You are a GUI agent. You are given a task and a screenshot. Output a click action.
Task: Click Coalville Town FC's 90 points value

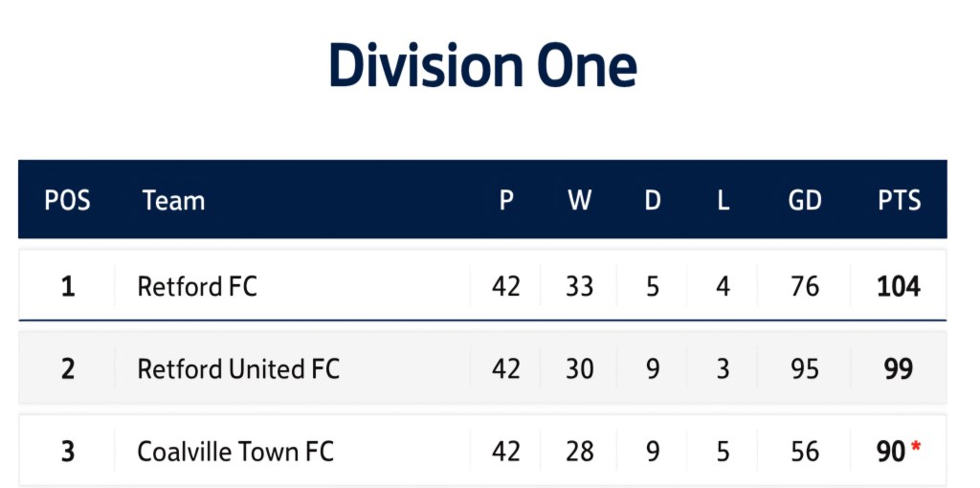pos(891,452)
